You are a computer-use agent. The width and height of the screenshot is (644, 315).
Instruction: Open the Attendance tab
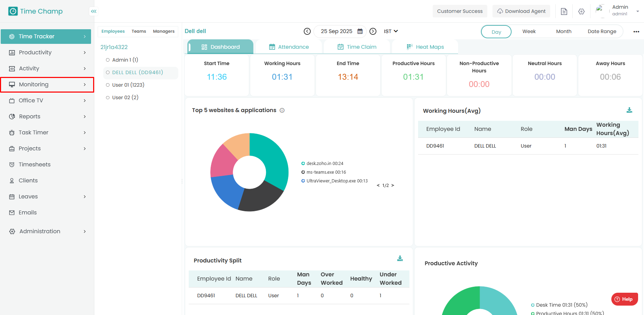(x=289, y=47)
